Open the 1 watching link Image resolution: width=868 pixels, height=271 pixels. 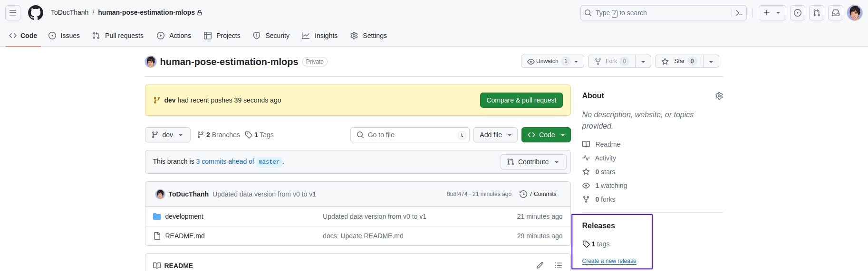point(605,186)
